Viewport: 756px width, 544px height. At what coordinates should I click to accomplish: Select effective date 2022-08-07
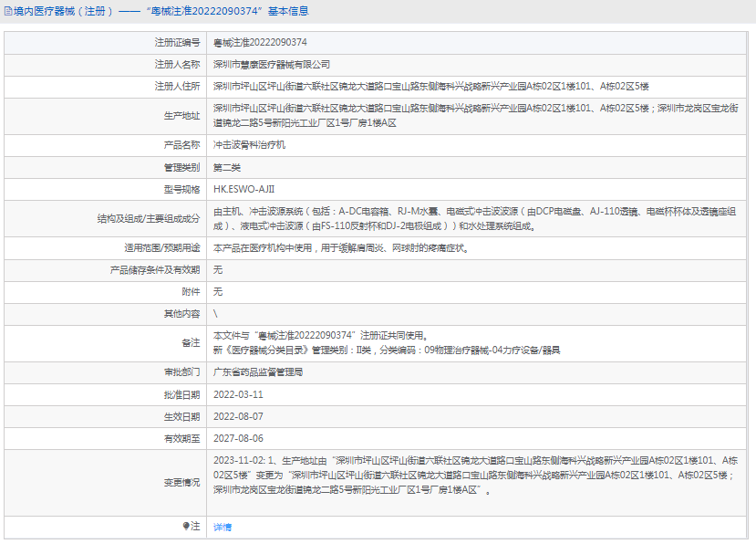(x=238, y=416)
